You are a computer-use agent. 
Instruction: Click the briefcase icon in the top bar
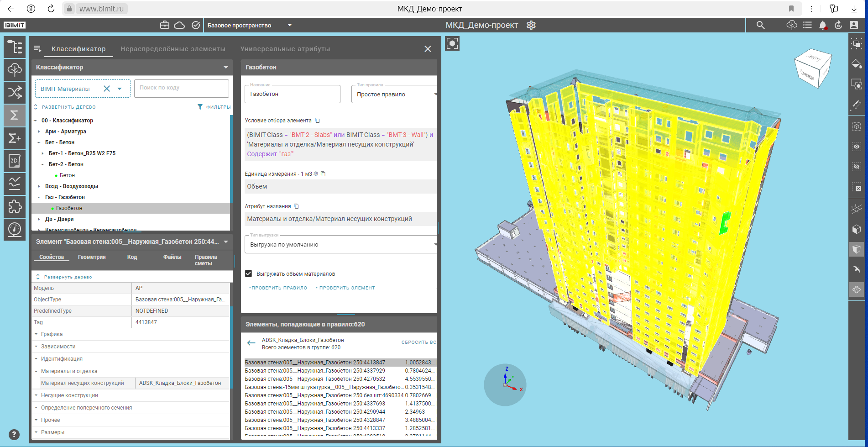165,25
